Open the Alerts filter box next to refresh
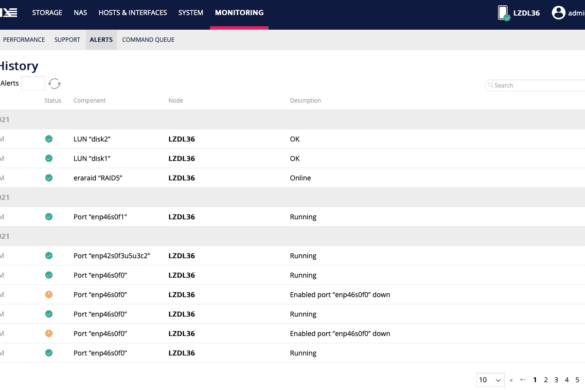Screen dimensions: 585x390 tap(33, 83)
